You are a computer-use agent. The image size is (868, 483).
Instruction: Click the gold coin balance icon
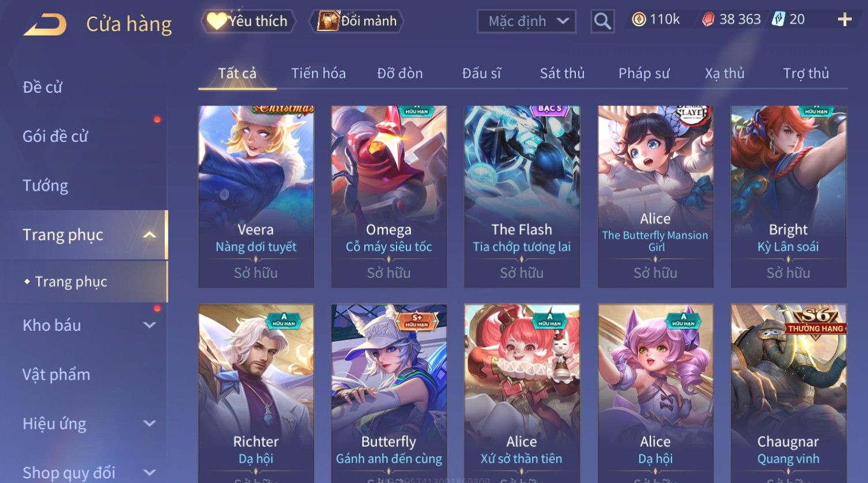pos(639,20)
